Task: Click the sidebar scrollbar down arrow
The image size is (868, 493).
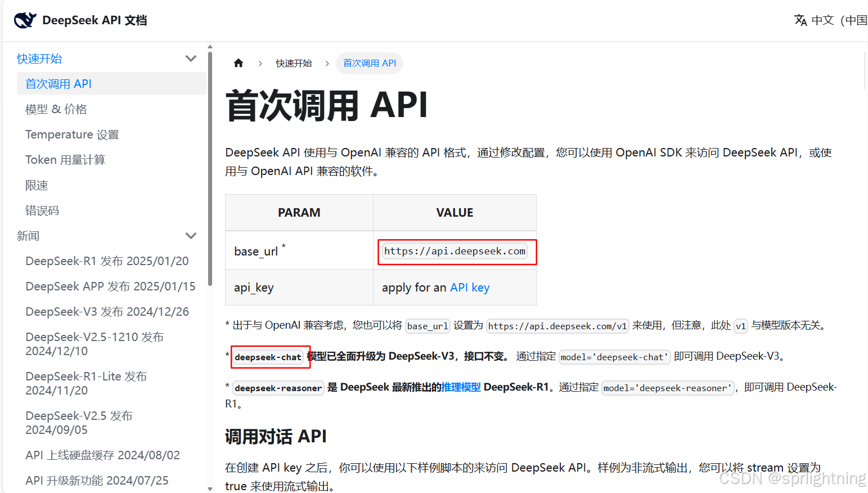Action: 210,488
